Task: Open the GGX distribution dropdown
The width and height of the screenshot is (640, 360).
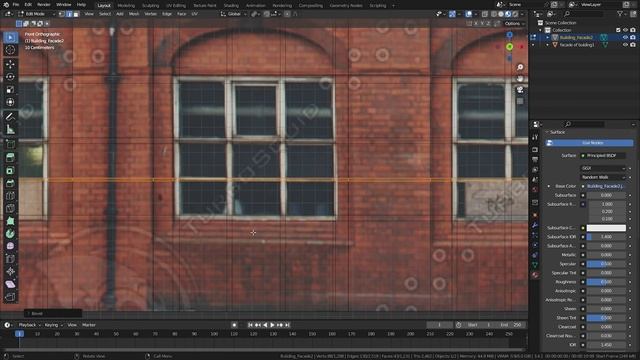Action: (603, 168)
